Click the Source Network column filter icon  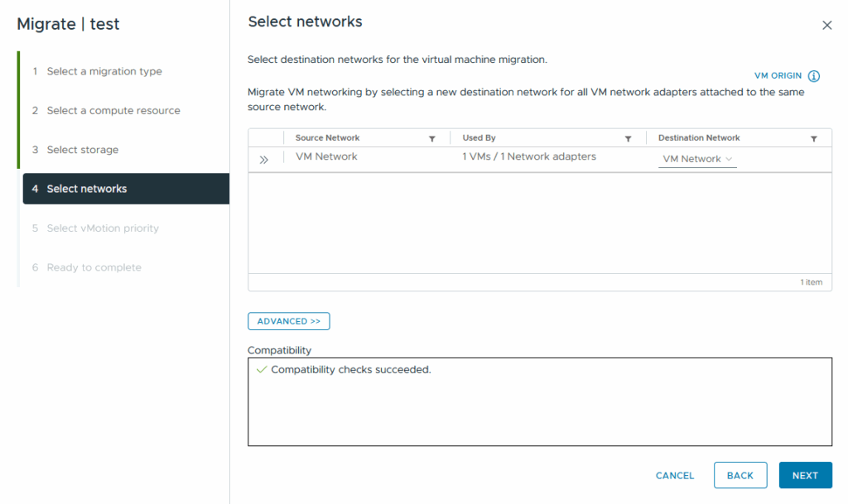click(x=432, y=139)
